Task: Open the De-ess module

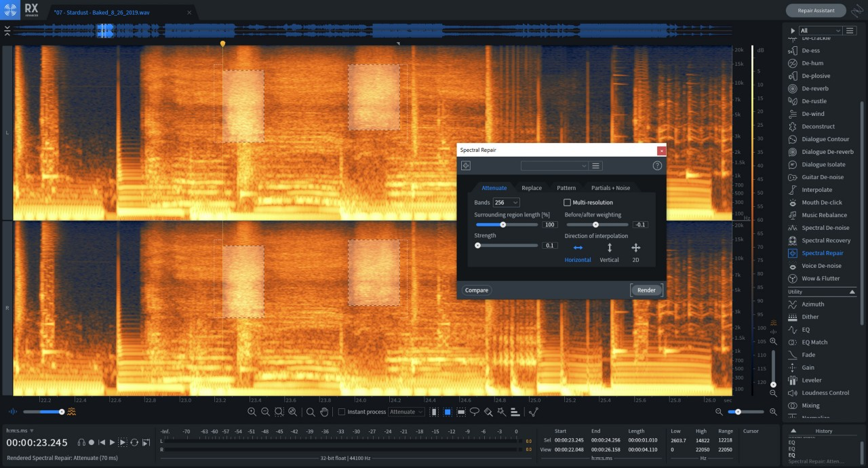Action: [x=804, y=50]
